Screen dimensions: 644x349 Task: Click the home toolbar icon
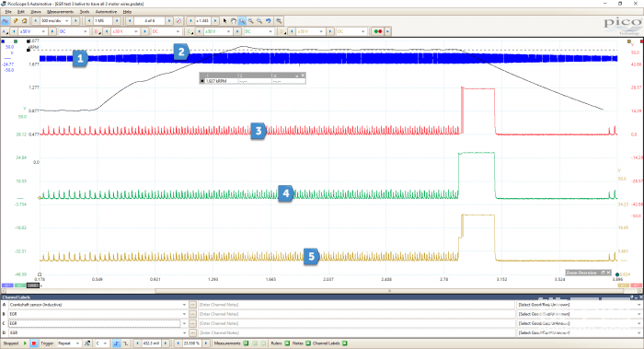(x=24, y=20)
